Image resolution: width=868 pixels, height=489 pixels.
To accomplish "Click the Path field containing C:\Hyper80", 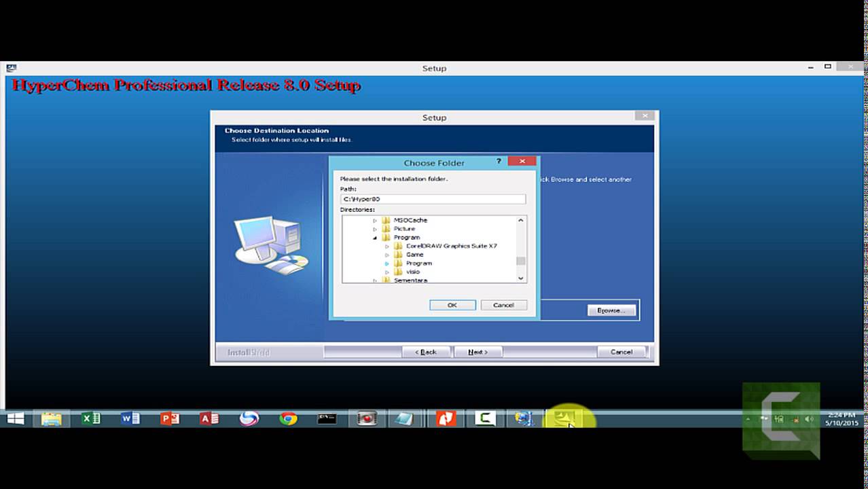I will click(x=433, y=199).
